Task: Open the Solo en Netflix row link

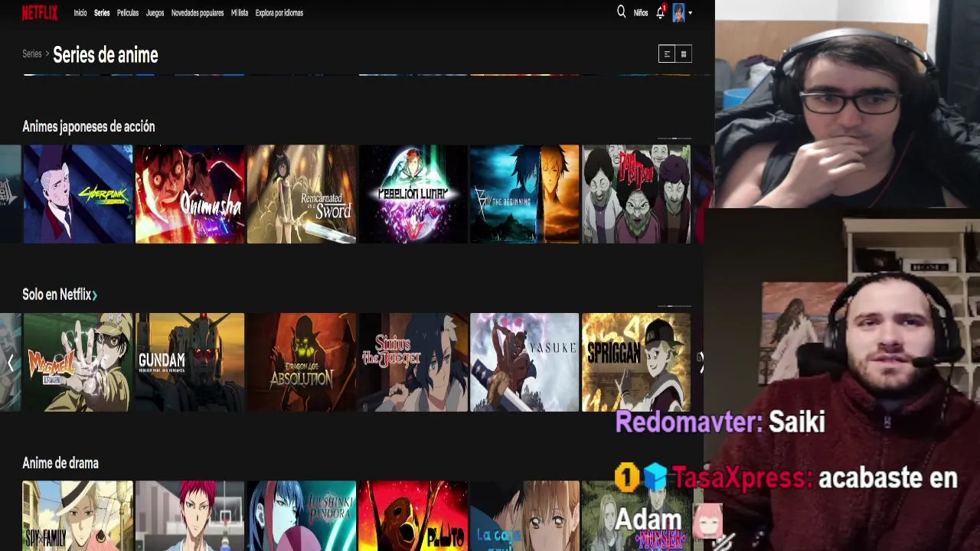Action: pyautogui.click(x=60, y=295)
